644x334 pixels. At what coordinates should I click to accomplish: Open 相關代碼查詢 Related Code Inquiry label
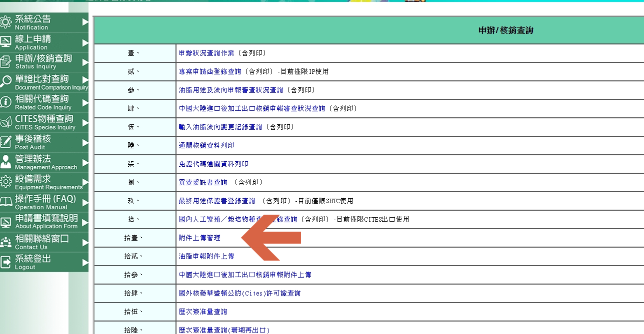coord(43,102)
